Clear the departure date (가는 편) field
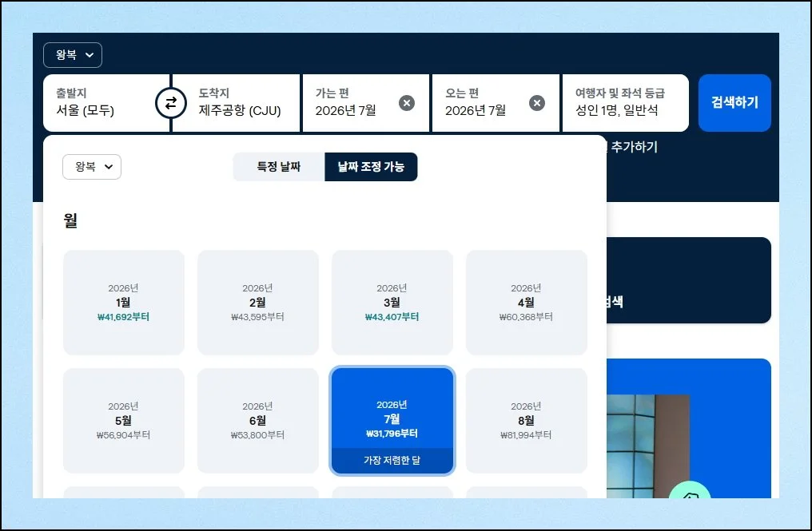The width and height of the screenshot is (812, 531). (407, 103)
